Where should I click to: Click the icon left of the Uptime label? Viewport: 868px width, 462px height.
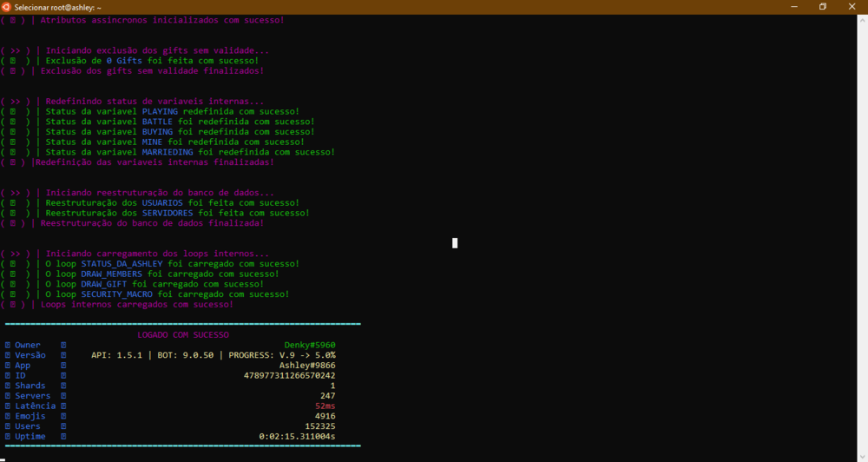pyautogui.click(x=8, y=437)
